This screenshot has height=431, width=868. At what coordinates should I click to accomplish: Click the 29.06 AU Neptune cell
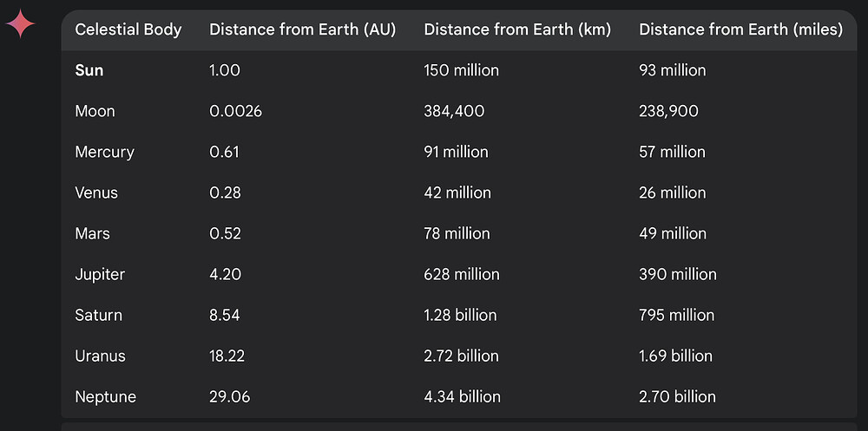(230, 396)
